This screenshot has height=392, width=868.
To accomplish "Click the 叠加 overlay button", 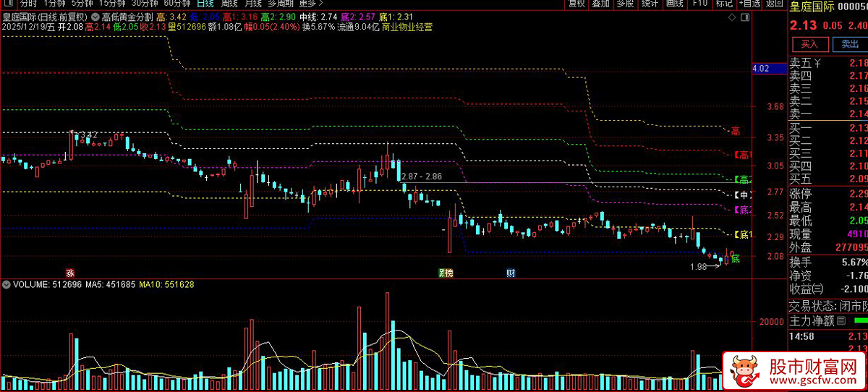I will 600,4.
